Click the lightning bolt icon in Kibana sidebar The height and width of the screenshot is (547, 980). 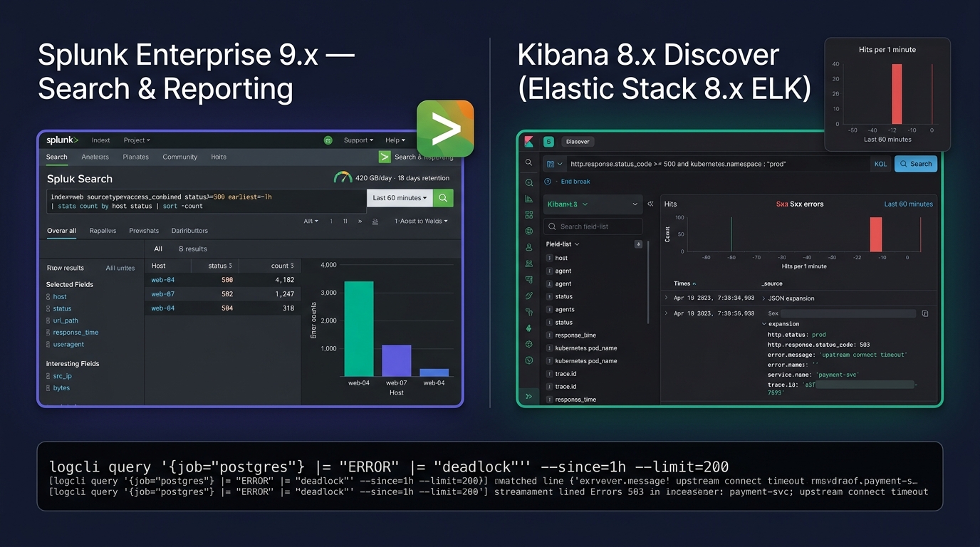pyautogui.click(x=528, y=328)
